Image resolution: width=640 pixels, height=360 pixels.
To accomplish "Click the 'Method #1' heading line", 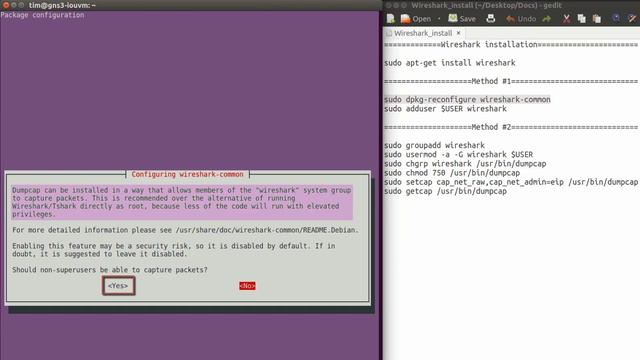I will click(511, 81).
